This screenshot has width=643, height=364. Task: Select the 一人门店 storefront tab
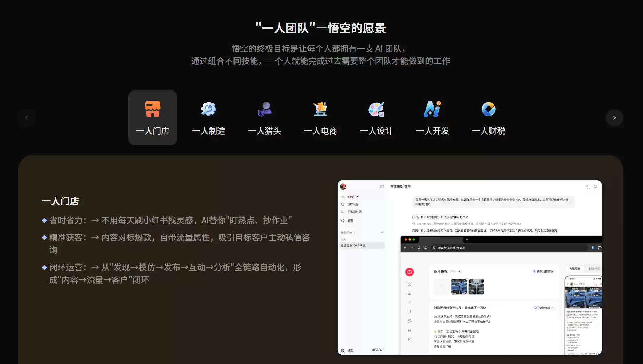click(x=153, y=118)
